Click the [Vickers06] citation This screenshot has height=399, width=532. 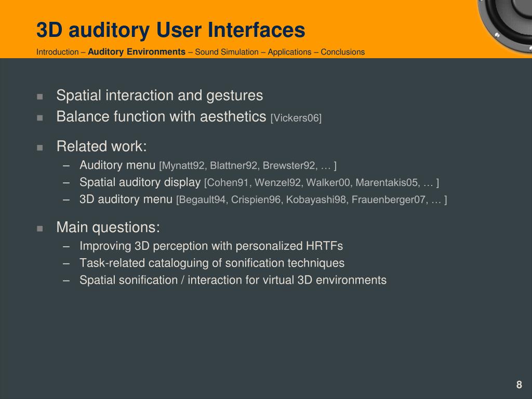(296, 118)
